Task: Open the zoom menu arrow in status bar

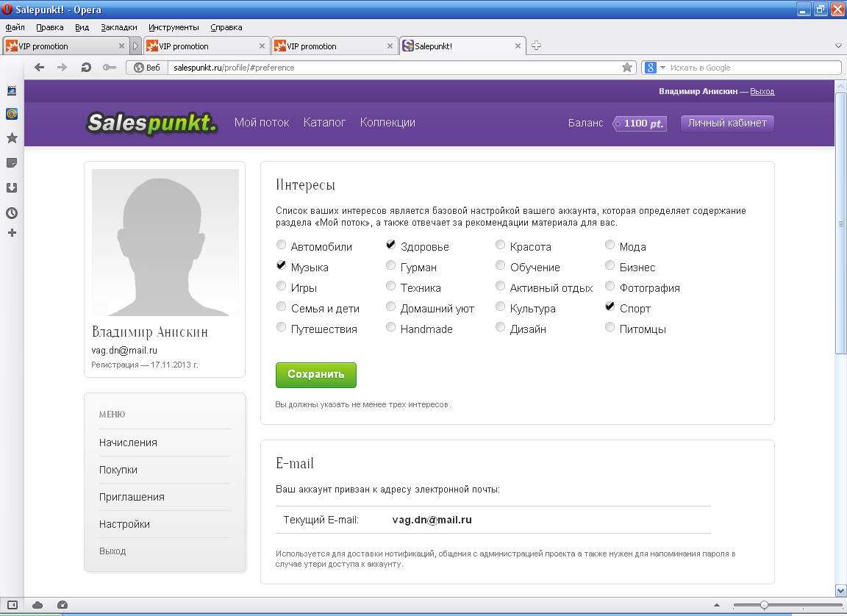Action: [x=717, y=605]
